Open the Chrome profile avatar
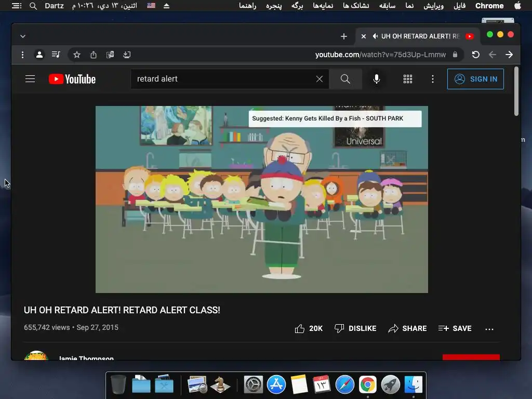The width and height of the screenshot is (532, 399). [39, 55]
